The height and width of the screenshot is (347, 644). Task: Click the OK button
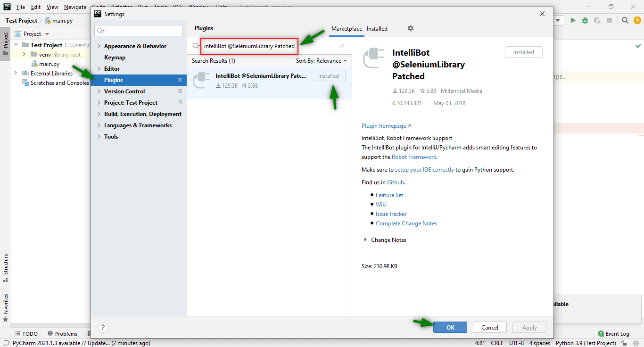pos(450,327)
